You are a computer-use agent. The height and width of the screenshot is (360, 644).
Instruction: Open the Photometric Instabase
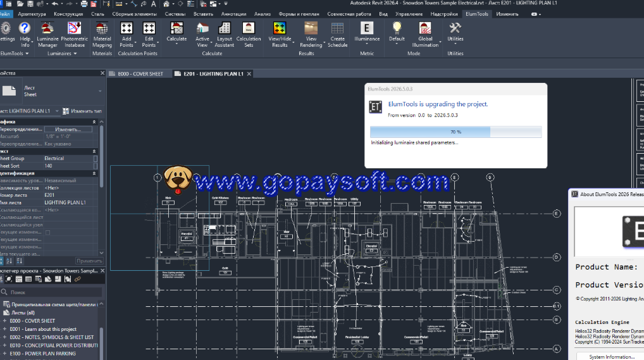pyautogui.click(x=74, y=34)
